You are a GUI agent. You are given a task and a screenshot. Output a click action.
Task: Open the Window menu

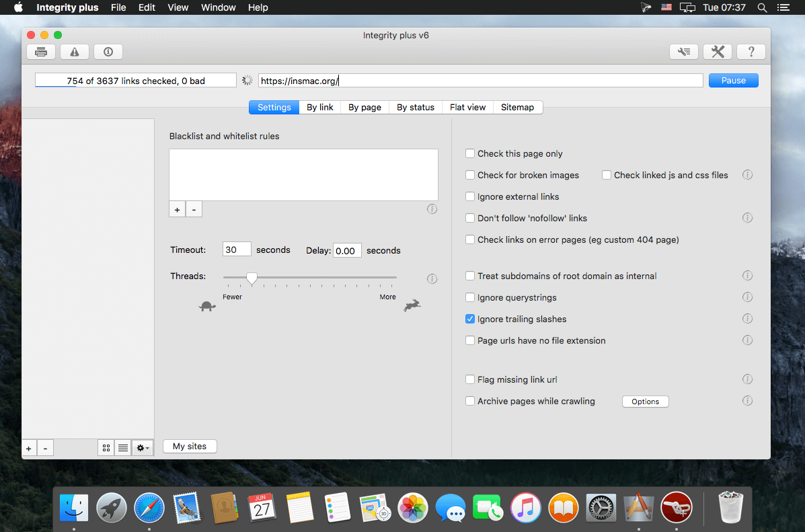tap(218, 7)
